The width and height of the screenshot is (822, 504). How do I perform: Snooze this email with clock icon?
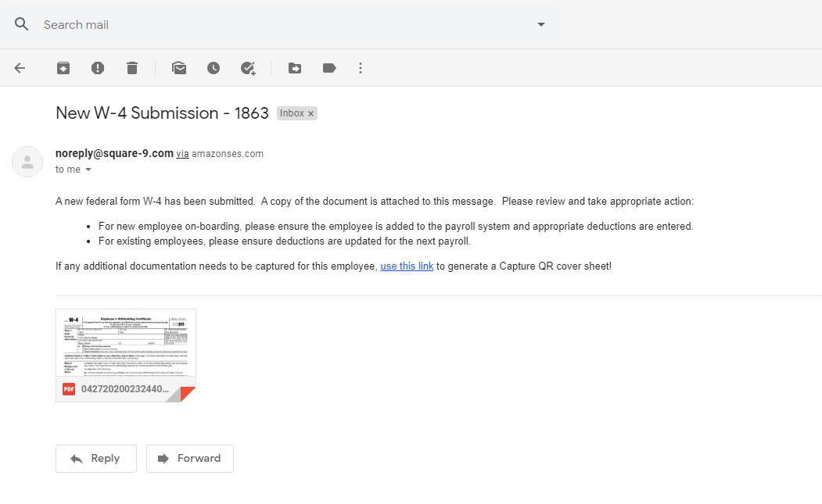coord(214,68)
